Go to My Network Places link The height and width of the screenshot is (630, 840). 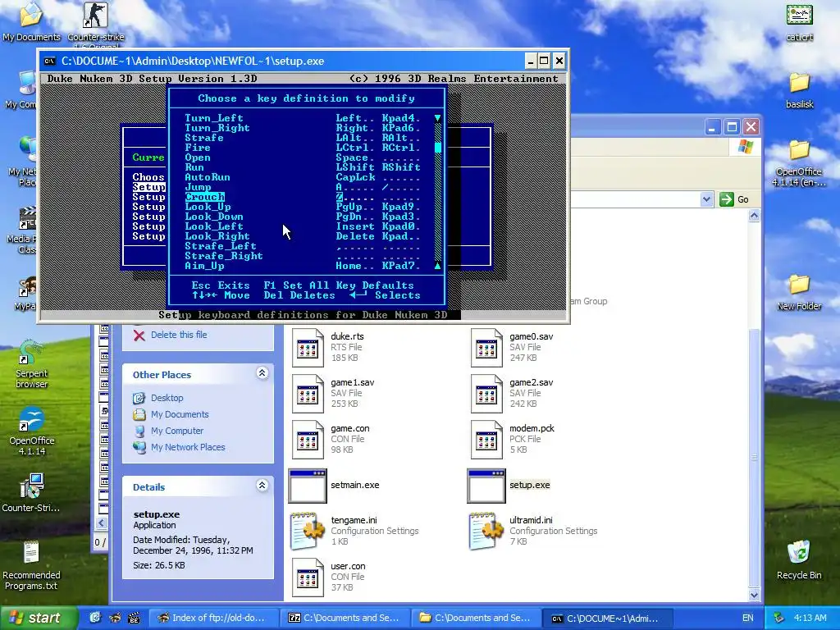click(188, 447)
